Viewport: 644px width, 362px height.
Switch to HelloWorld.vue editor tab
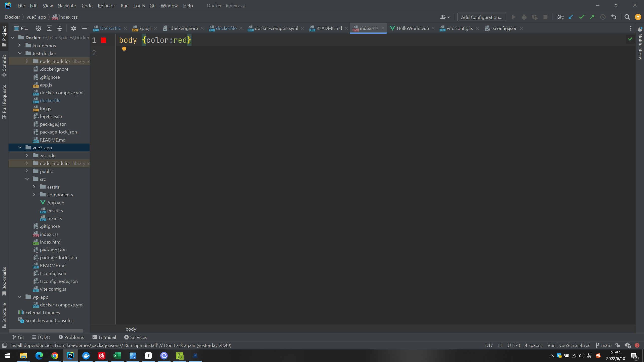point(413,28)
